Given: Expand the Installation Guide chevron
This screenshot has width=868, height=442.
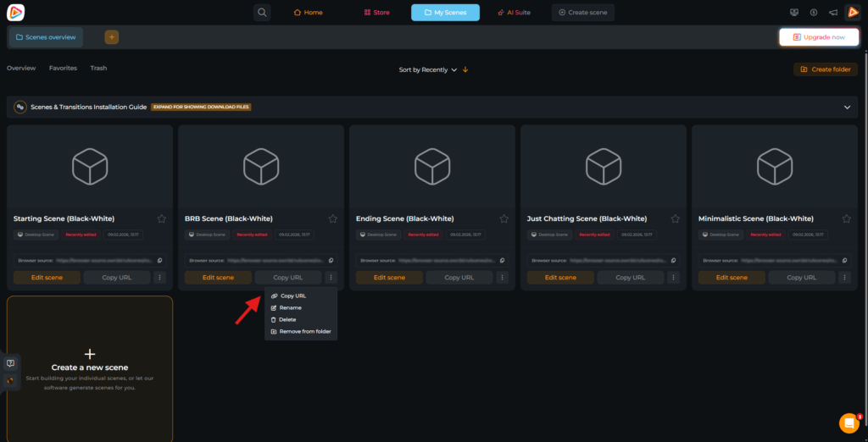Looking at the screenshot, I should (846, 108).
